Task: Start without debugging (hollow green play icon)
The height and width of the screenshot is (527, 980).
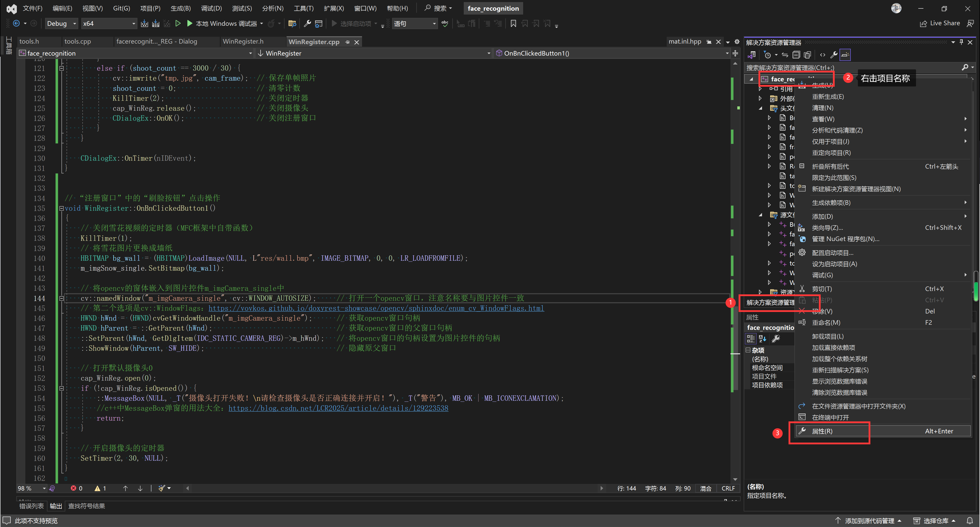Action: coord(178,24)
